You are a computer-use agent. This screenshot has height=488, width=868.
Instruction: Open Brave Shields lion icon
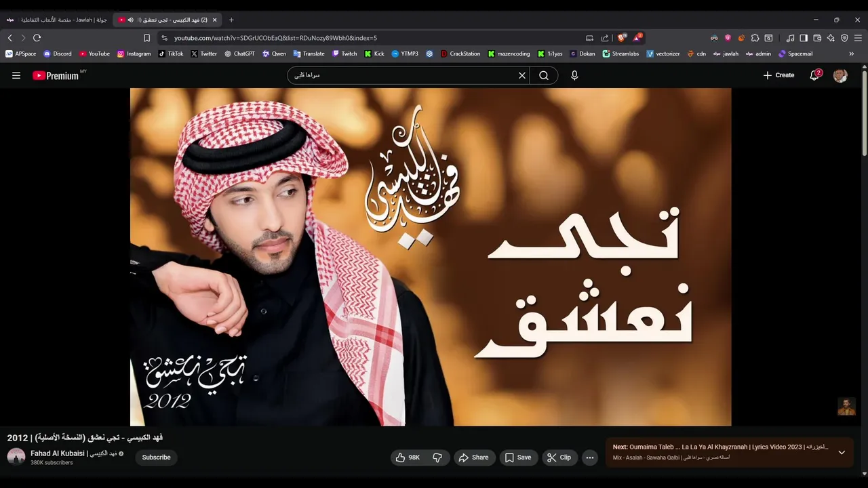click(x=621, y=38)
